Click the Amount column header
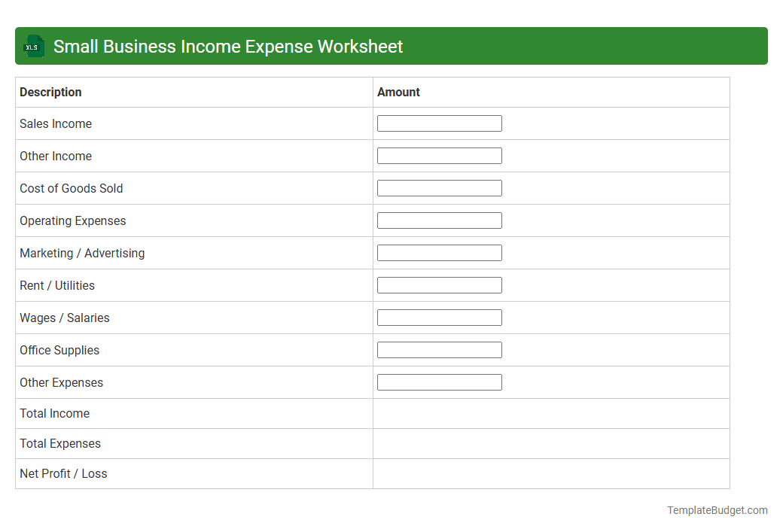The width and height of the screenshot is (783, 532). tap(398, 92)
